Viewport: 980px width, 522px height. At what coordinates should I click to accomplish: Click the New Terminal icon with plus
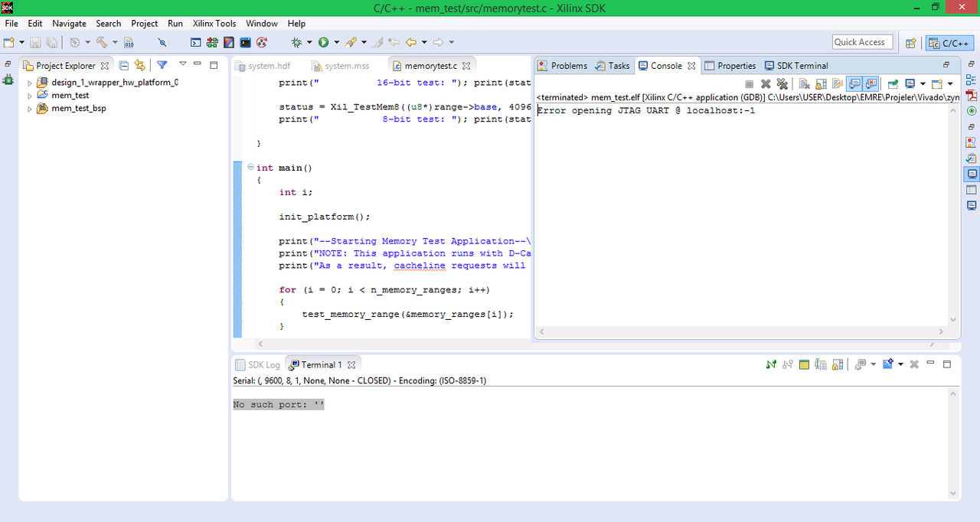(888, 364)
